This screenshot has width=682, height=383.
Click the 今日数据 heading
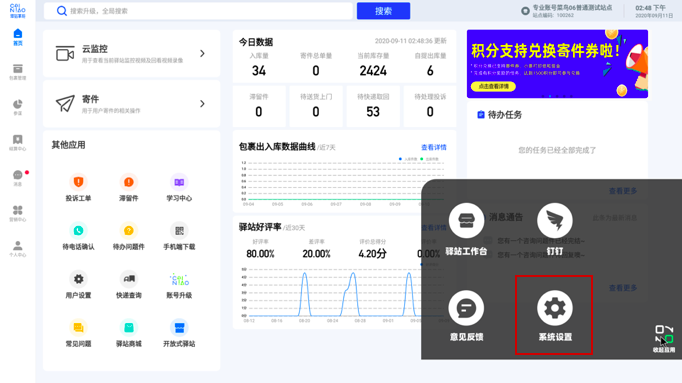pos(256,42)
